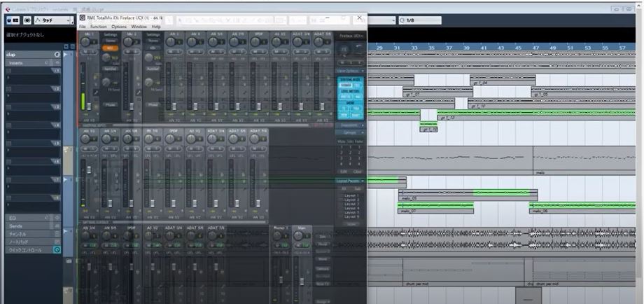Screen dimensions: 644x304
Task: Toggle Phase invert for Mic 2
Action: [153, 105]
